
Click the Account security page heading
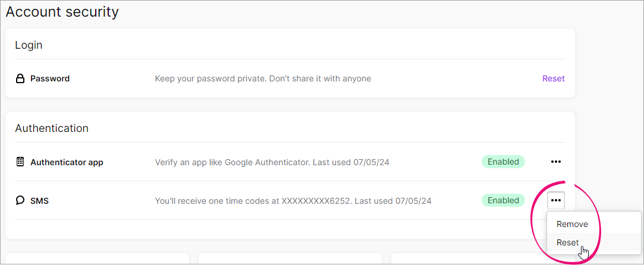pos(62,12)
